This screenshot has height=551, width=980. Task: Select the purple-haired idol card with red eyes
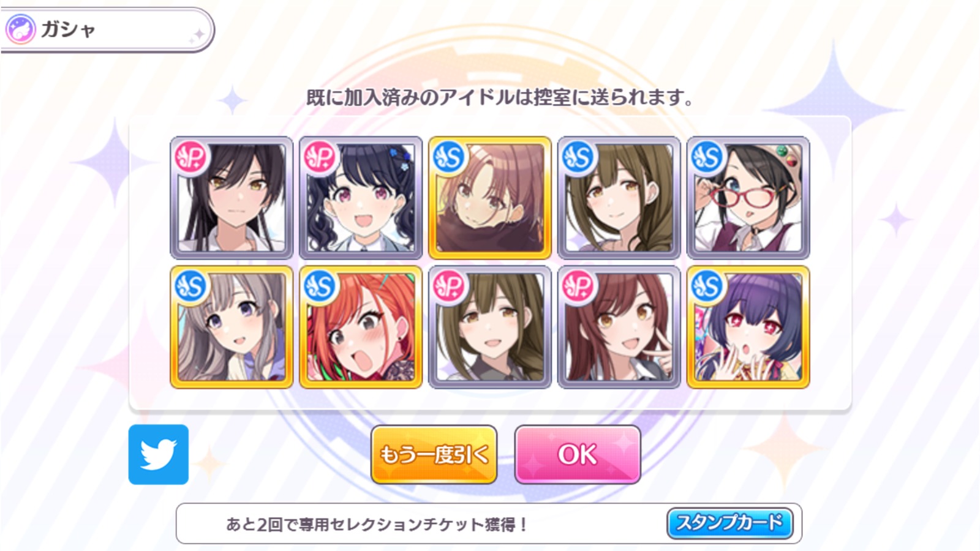tap(748, 327)
